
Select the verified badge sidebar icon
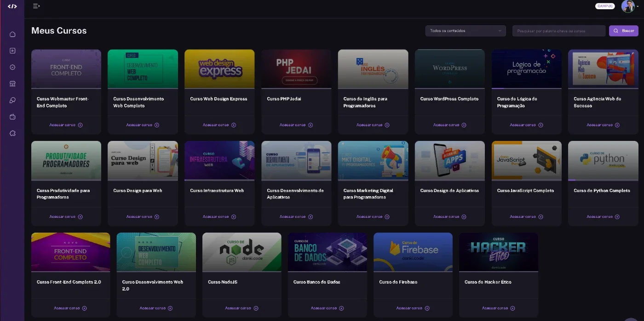pyautogui.click(x=12, y=67)
